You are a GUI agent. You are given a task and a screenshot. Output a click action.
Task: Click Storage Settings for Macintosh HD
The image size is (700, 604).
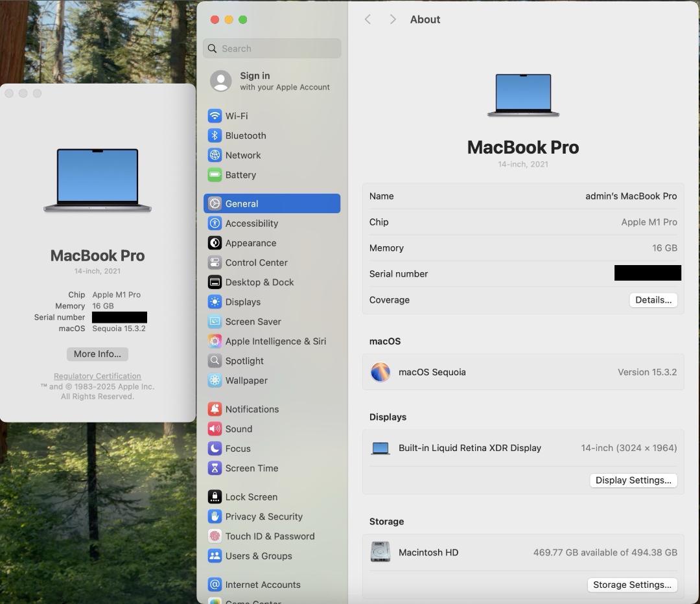pyautogui.click(x=632, y=585)
